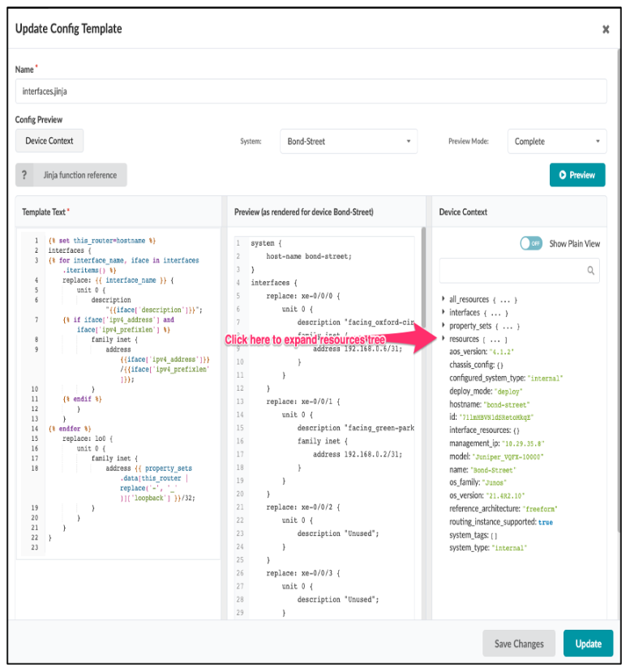This screenshot has height=672, width=630.
Task: Open the Preview Mode dropdown
Action: tap(557, 141)
